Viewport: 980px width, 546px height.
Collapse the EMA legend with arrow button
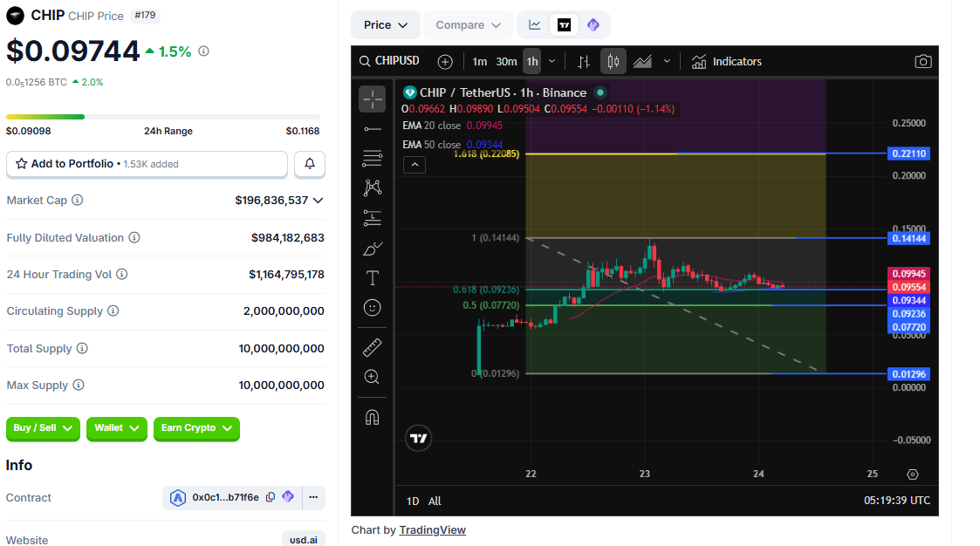coord(414,164)
